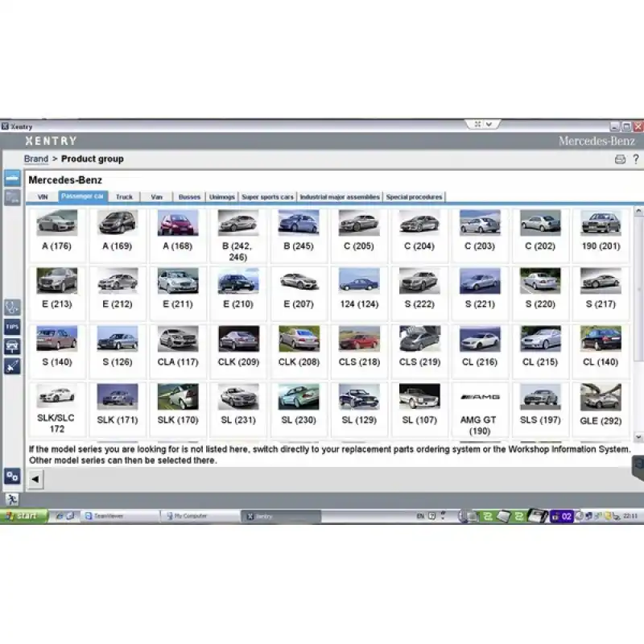This screenshot has height=644, width=644.
Task: Select the B (245) model thumbnail
Action: [299, 223]
